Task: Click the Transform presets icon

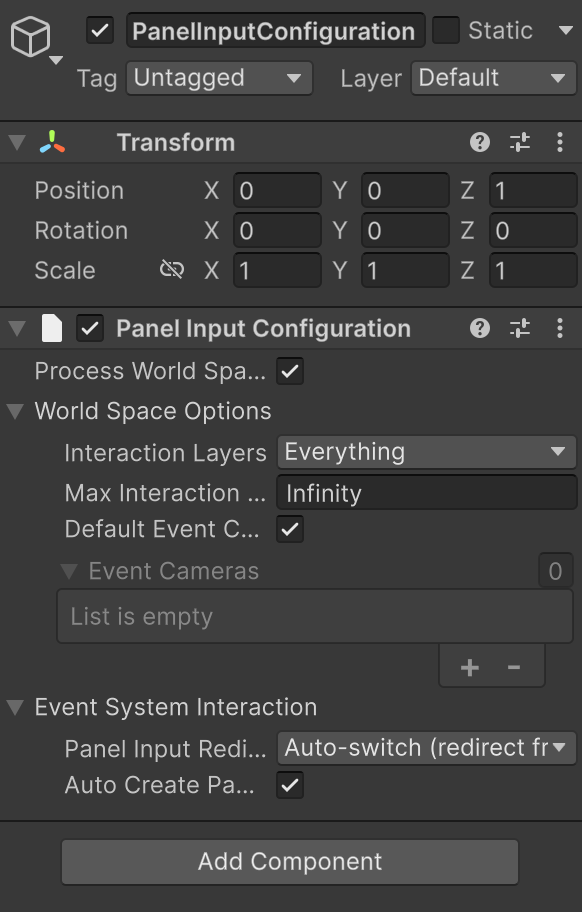Action: [519, 141]
